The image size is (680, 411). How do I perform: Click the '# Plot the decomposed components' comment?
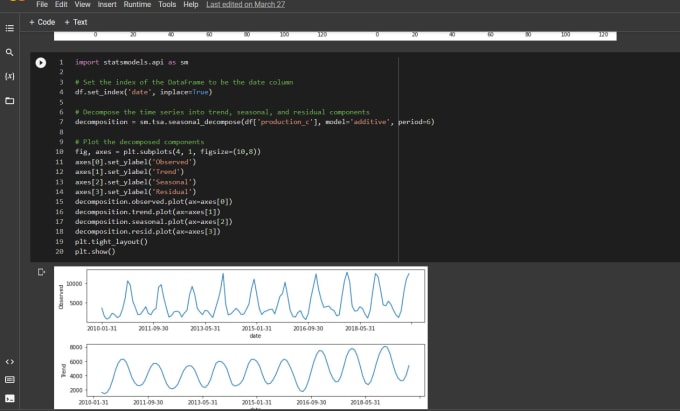point(139,142)
